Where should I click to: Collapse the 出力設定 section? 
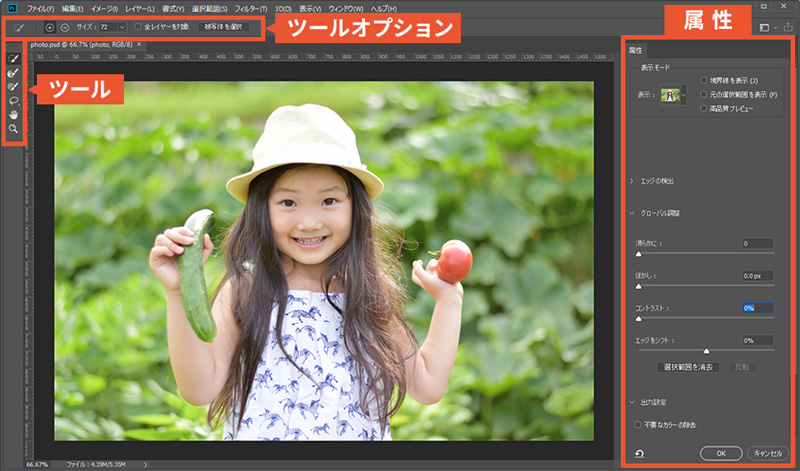[632, 403]
